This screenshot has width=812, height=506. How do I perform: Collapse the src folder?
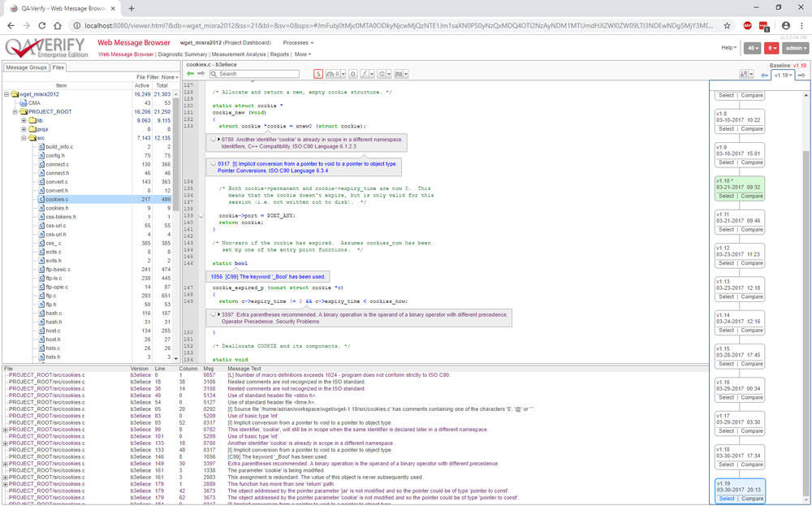click(24, 138)
